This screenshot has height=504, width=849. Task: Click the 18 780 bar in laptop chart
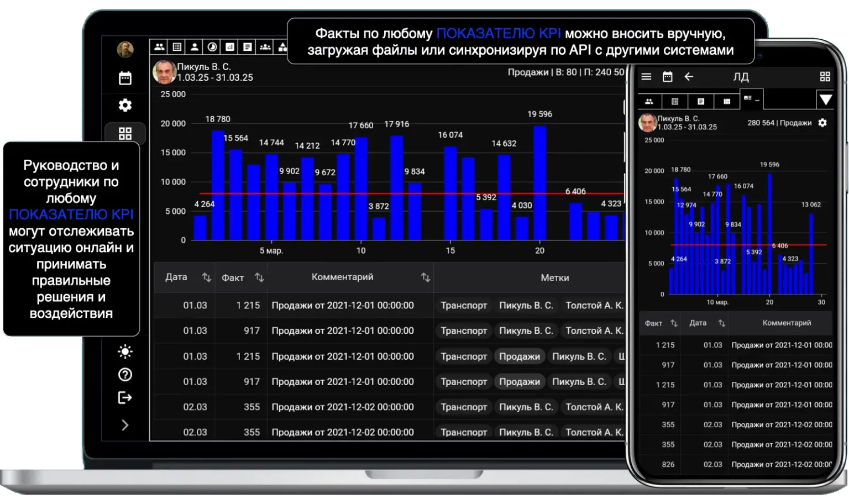coord(218,185)
